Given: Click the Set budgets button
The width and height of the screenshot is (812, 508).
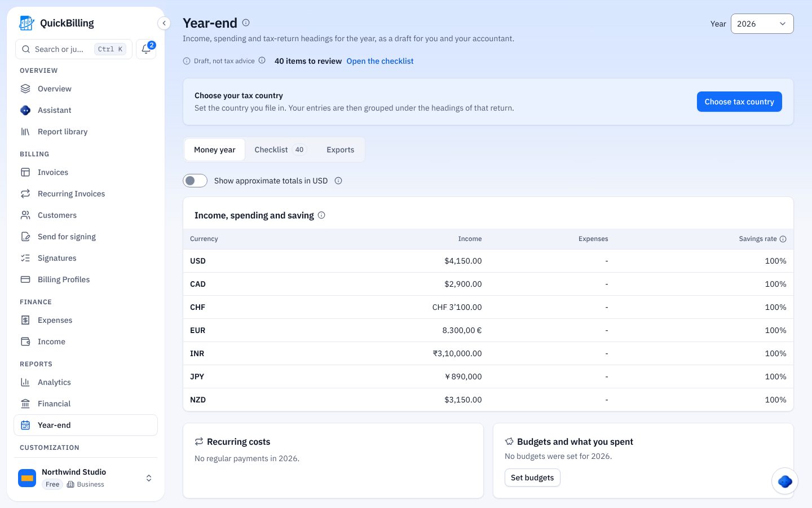Looking at the screenshot, I should pos(532,478).
